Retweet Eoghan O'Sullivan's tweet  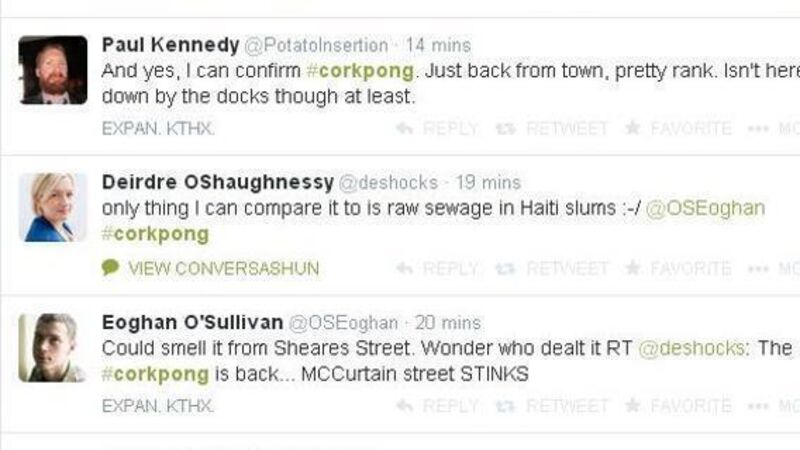point(554,406)
